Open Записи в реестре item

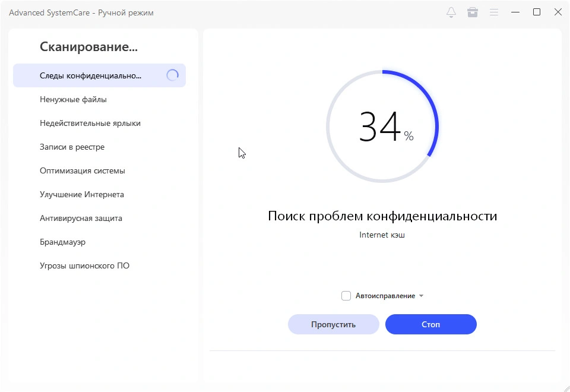click(x=72, y=147)
